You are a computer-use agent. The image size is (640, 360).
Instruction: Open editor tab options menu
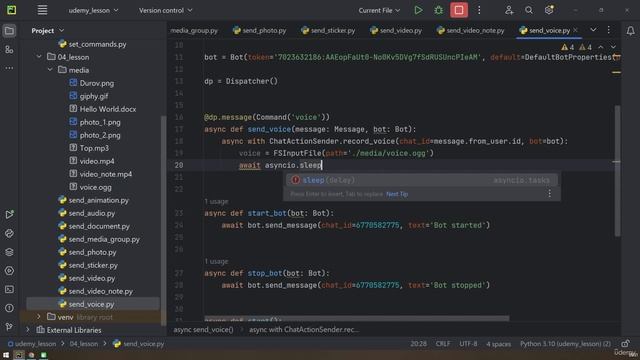pos(609,30)
